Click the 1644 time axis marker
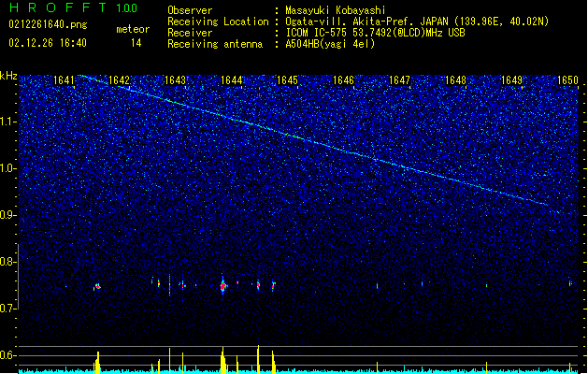The height and width of the screenshot is (374, 588). pos(232,80)
